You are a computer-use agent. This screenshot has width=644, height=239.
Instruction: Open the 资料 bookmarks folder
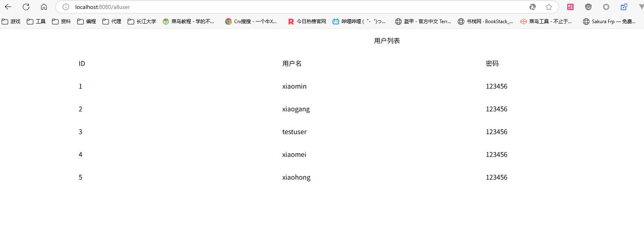pyautogui.click(x=62, y=22)
